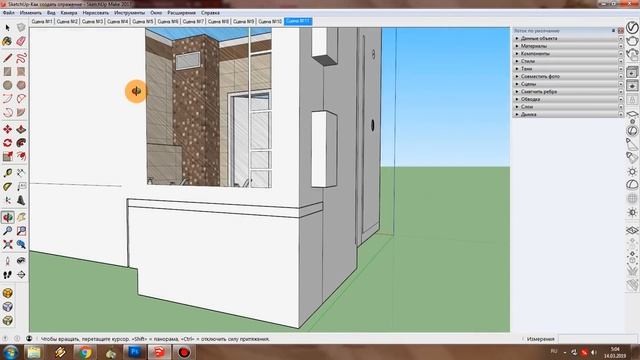Activate the Offset tool
Screen dimensions: 640x360
pyautogui.click(x=21, y=156)
